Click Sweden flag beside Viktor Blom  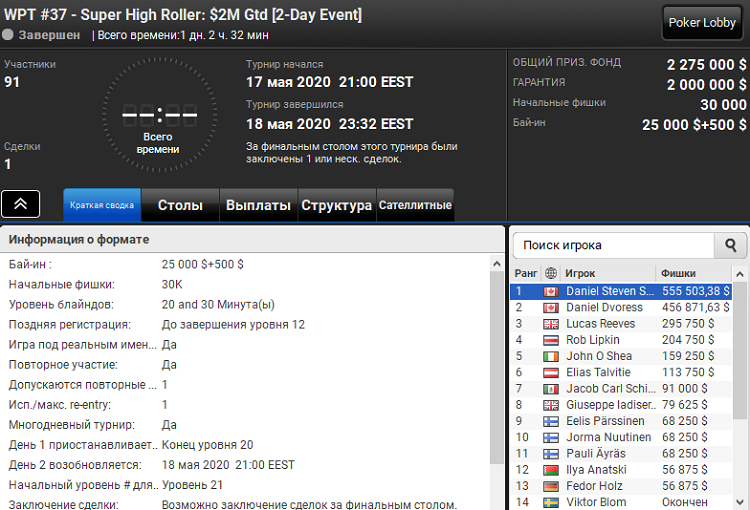pyautogui.click(x=551, y=503)
